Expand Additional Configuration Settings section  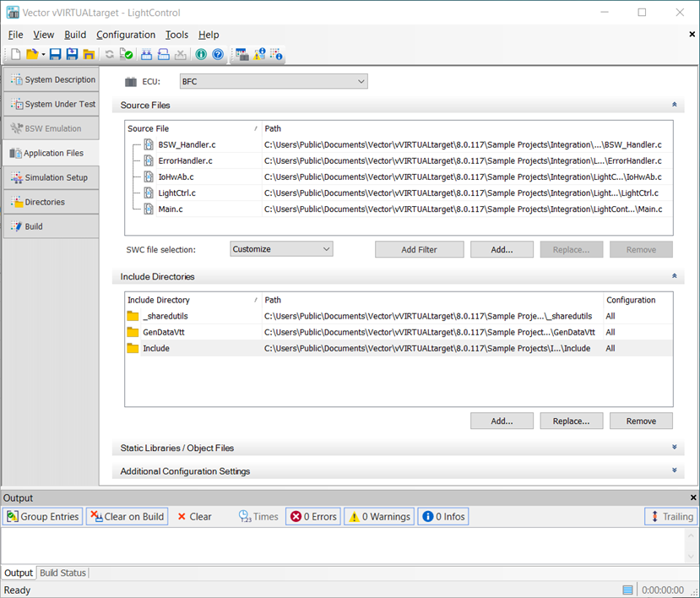click(674, 470)
